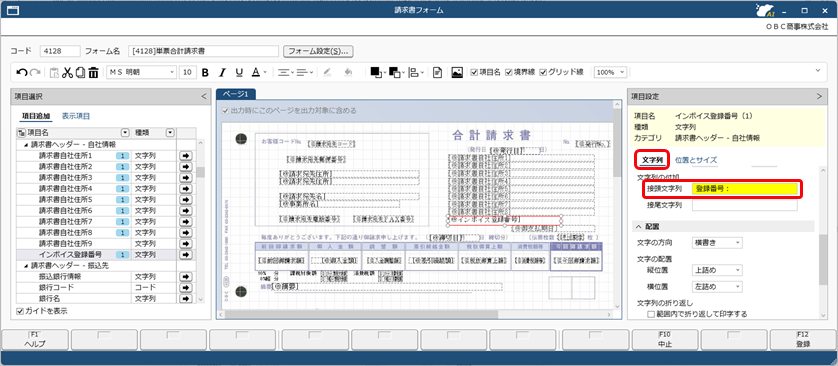Image resolution: width=838 pixels, height=366 pixels.
Task: Select the ページ1 tab
Action: (x=236, y=94)
